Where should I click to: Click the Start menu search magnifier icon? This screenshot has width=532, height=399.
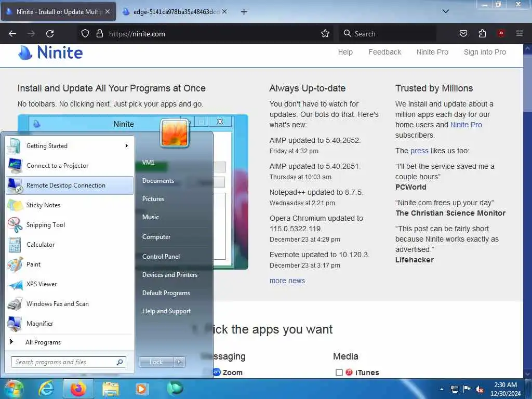[x=120, y=362]
